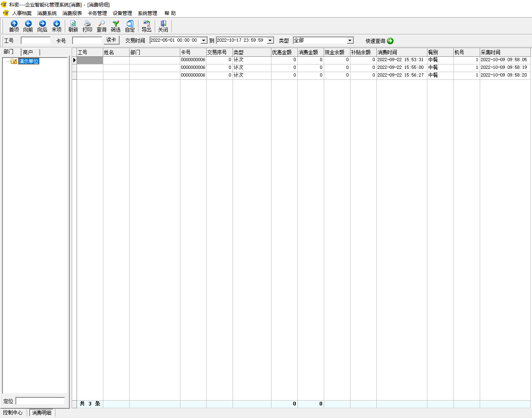532x418 pixels.
Task: Switch to the 商户 tab
Action: pos(30,52)
